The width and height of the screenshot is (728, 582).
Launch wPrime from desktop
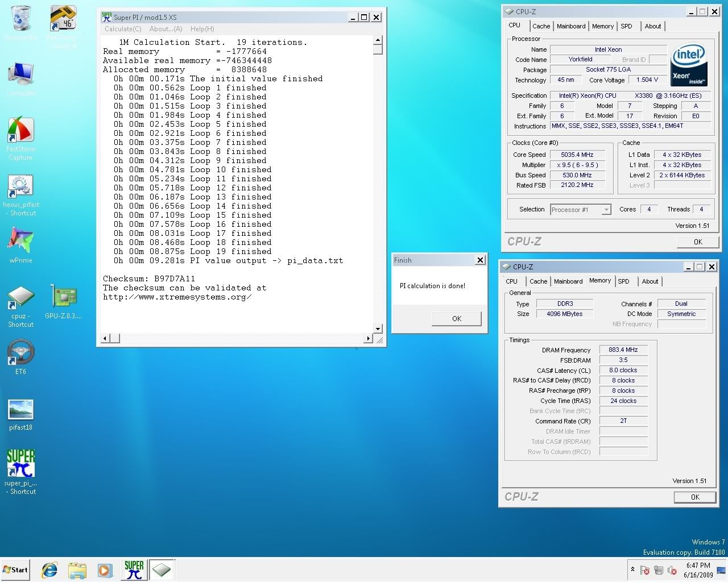point(21,246)
